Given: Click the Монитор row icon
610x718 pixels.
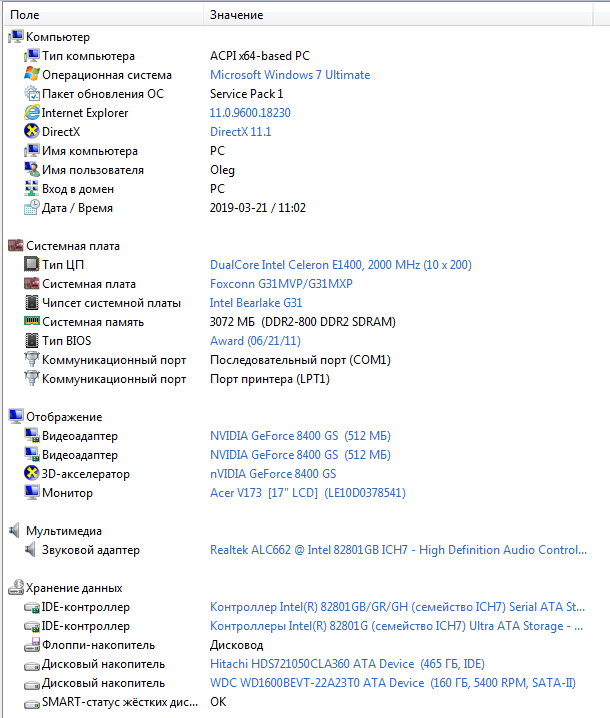Looking at the screenshot, I should [32, 492].
